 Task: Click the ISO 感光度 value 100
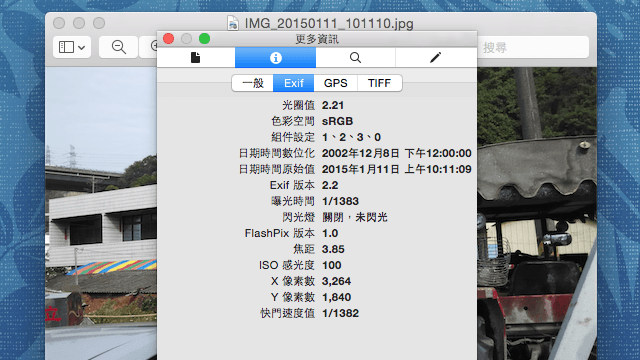(331, 265)
